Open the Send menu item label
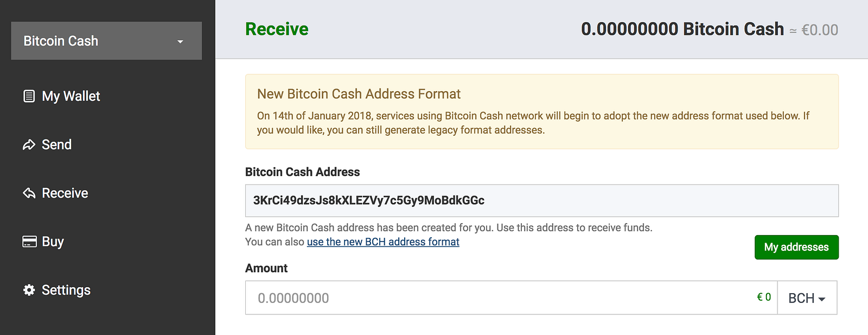The width and height of the screenshot is (868, 335). coord(56,144)
